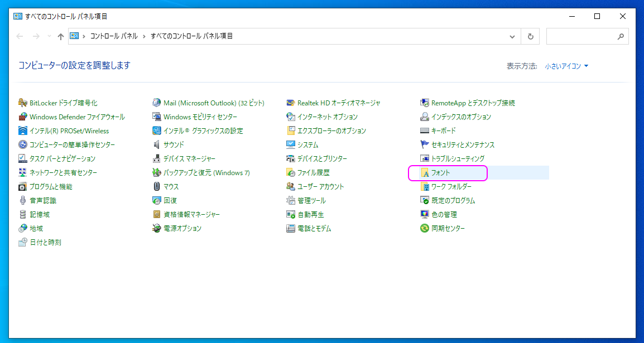The image size is (644, 343).
Task: Expand the chevron after コントロール パネル breadcrumb
Action: 144,36
